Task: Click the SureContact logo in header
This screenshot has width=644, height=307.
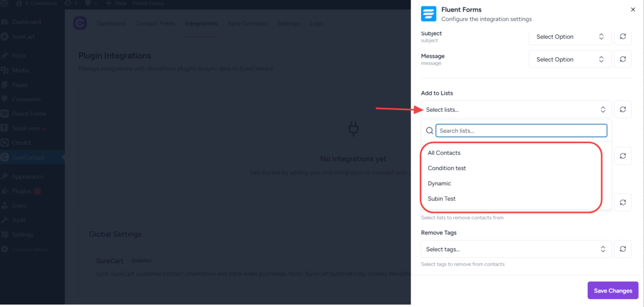Action: click(80, 24)
